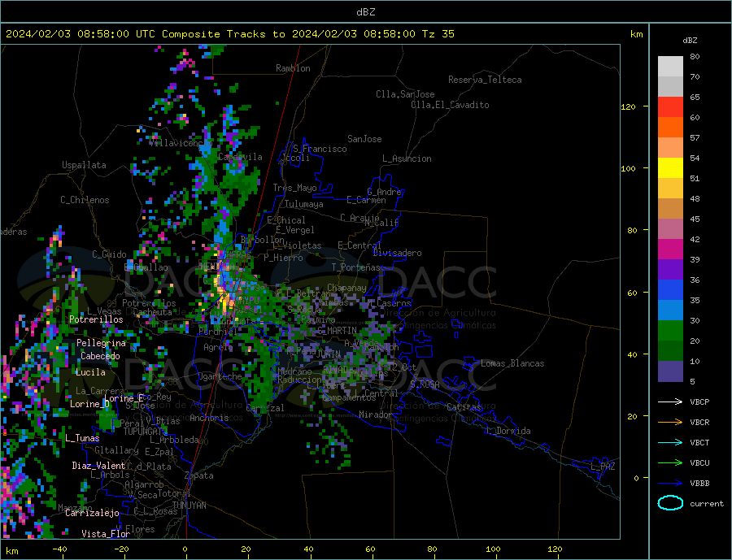Click the Vista_Flor place label
The height and width of the screenshot is (560, 732).
click(106, 534)
